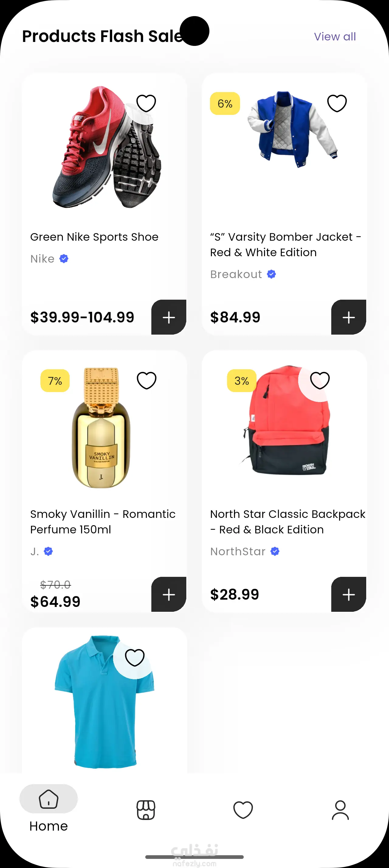Open the Green Nike Sports Shoe title
This screenshot has height=868, width=389.
[94, 237]
